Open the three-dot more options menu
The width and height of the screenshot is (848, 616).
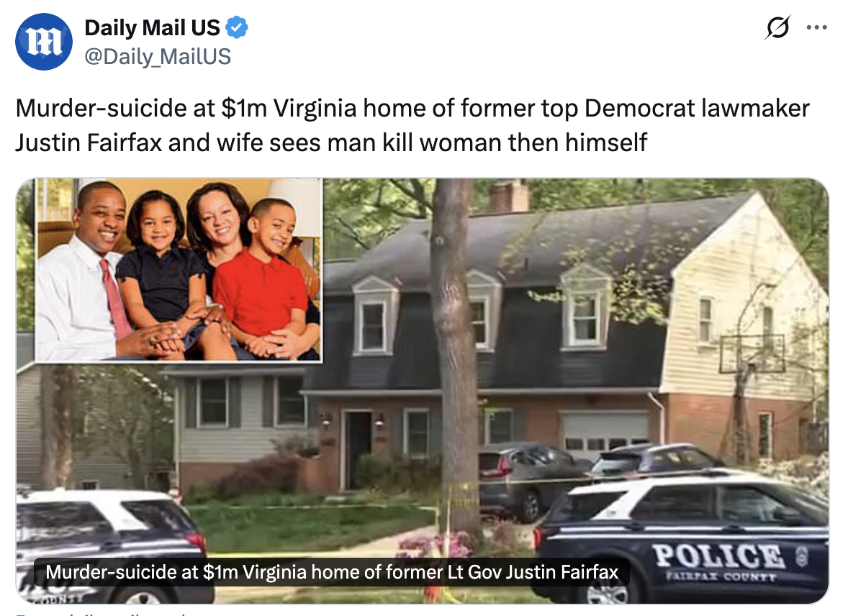816,27
